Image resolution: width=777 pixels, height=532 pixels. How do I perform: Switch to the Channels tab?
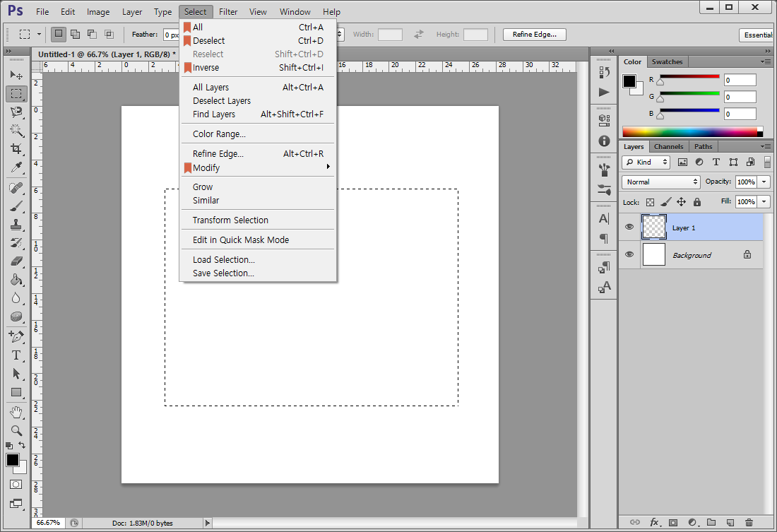(x=668, y=147)
